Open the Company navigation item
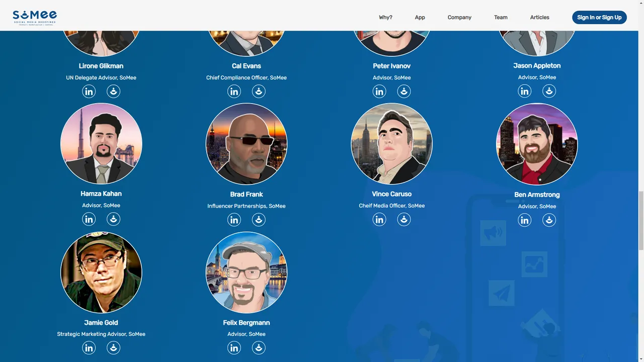 point(459,17)
